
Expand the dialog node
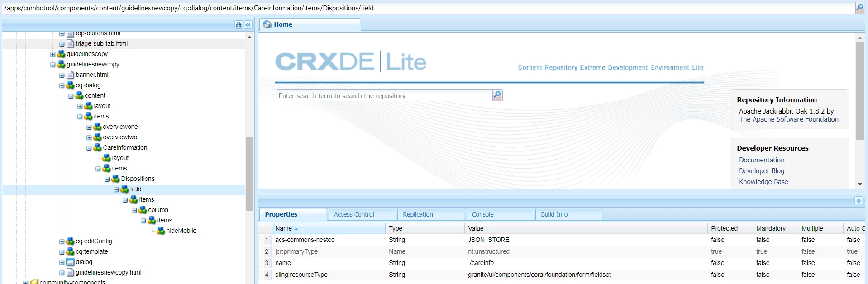tap(62, 262)
